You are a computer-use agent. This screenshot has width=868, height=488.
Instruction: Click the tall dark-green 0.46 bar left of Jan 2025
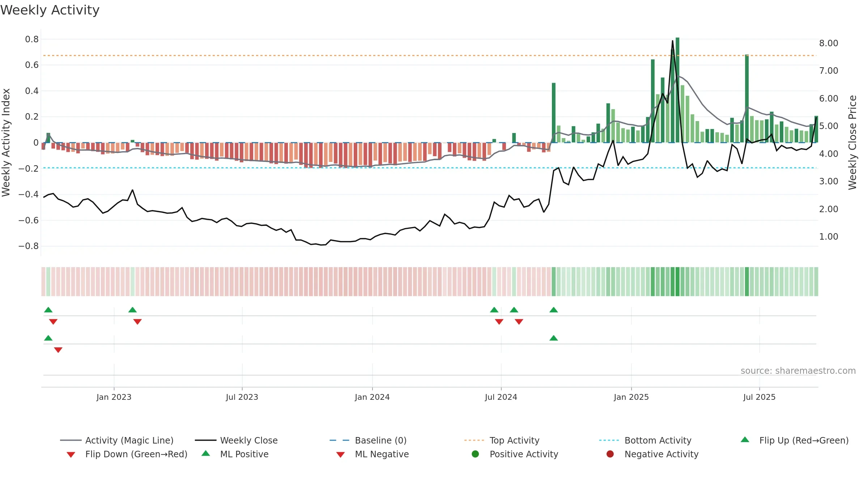(x=554, y=113)
